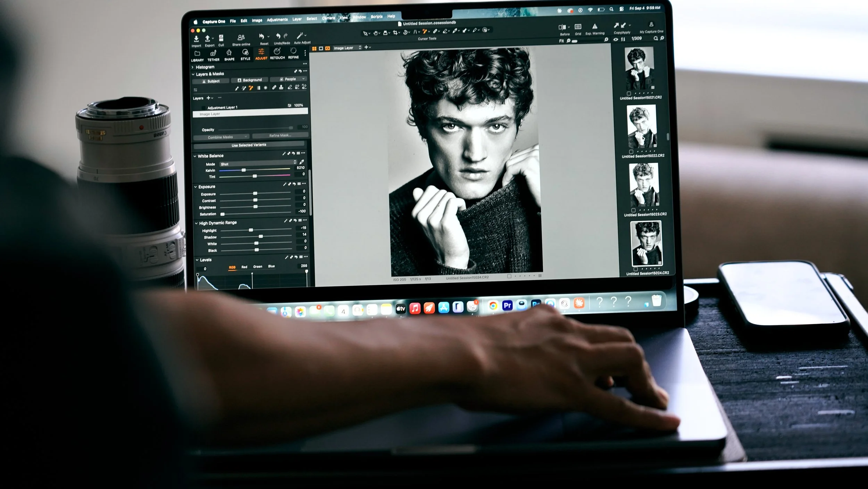Viewport: 868px width, 489px height.
Task: Click the Grid view icon
Action: 578,27
